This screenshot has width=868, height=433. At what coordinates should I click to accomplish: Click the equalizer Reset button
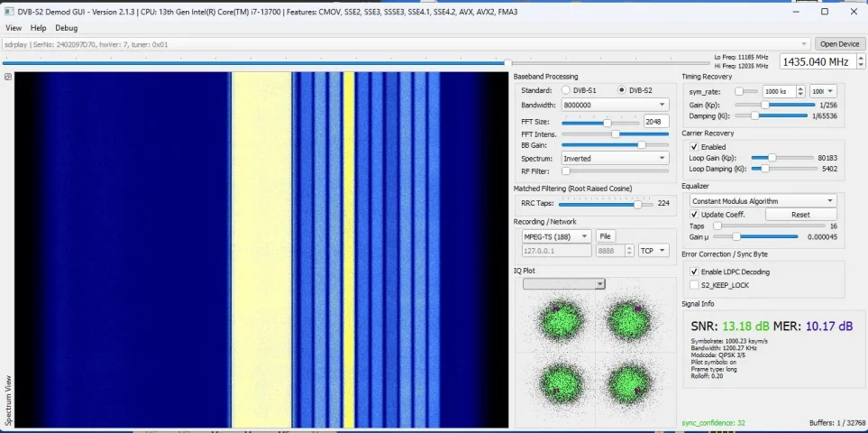coord(801,215)
